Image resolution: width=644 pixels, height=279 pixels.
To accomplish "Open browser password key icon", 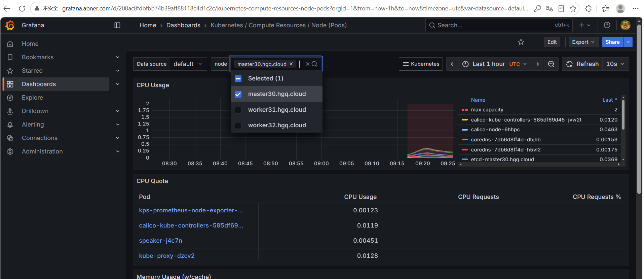I will point(537,8).
